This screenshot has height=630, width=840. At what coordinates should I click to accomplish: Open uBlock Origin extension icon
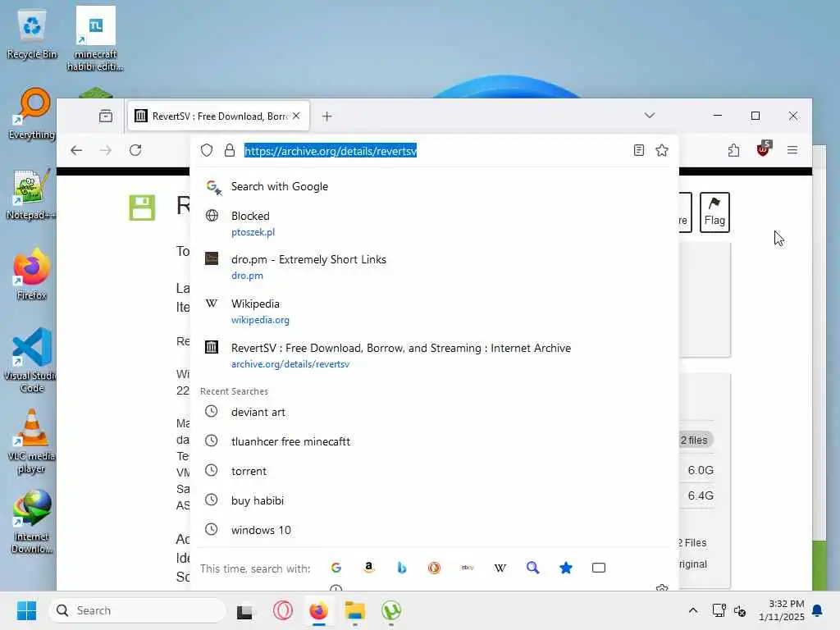pyautogui.click(x=764, y=149)
